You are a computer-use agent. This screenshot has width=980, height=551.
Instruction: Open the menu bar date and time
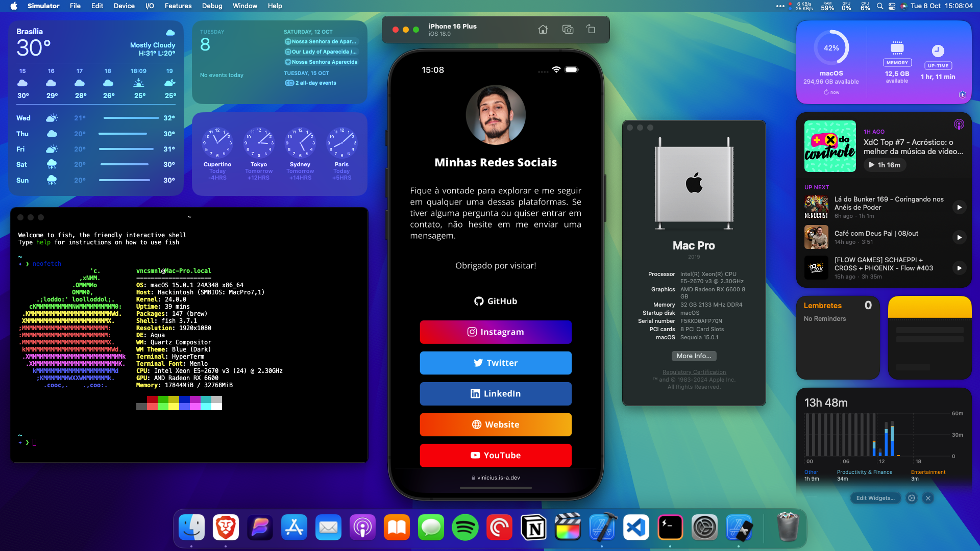(x=941, y=6)
